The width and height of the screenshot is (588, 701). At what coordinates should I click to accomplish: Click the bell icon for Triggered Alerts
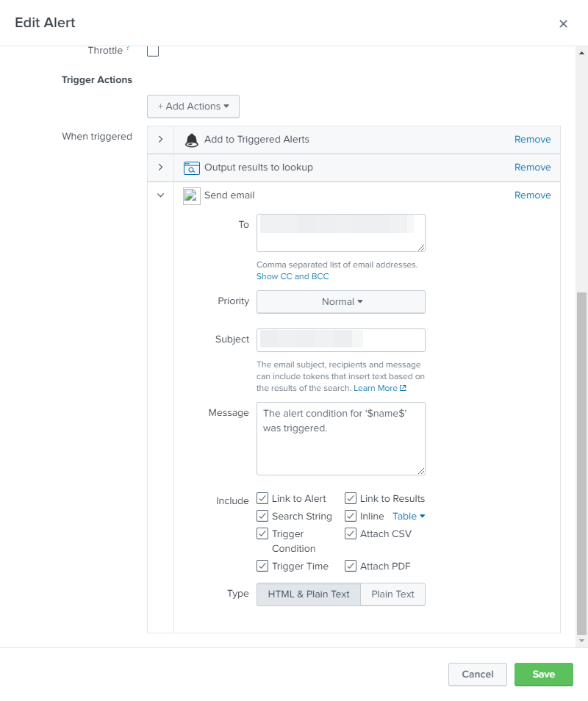point(192,140)
